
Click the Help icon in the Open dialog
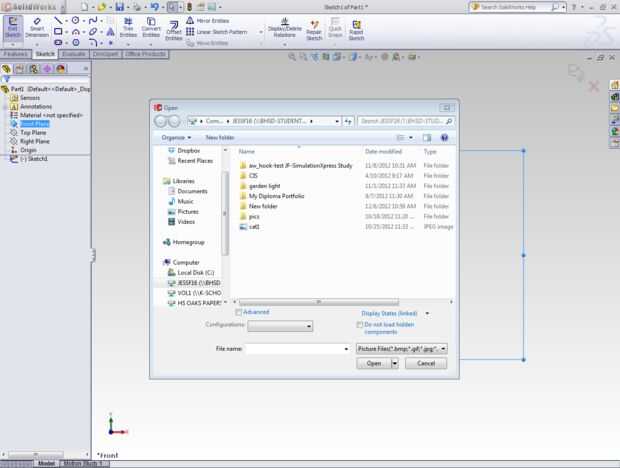(444, 138)
